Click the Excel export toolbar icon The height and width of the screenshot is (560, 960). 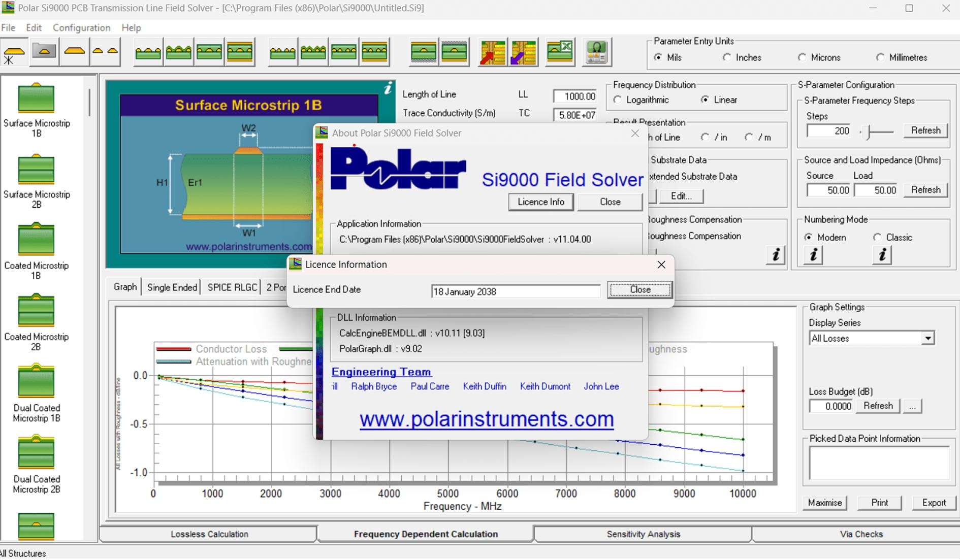559,52
